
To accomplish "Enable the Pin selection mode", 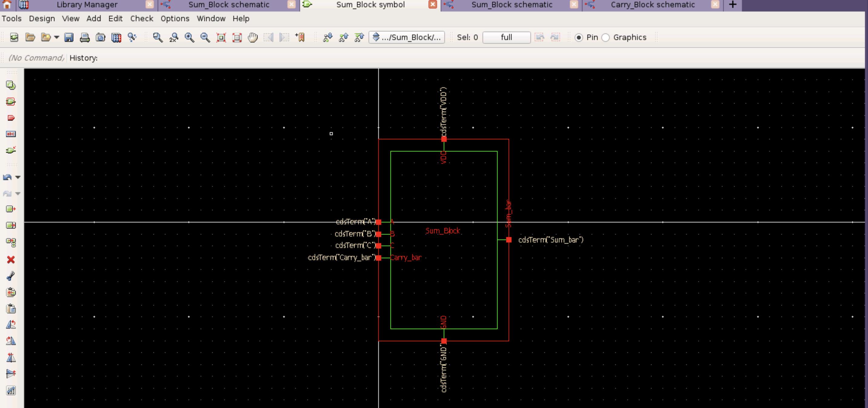I will pyautogui.click(x=579, y=37).
